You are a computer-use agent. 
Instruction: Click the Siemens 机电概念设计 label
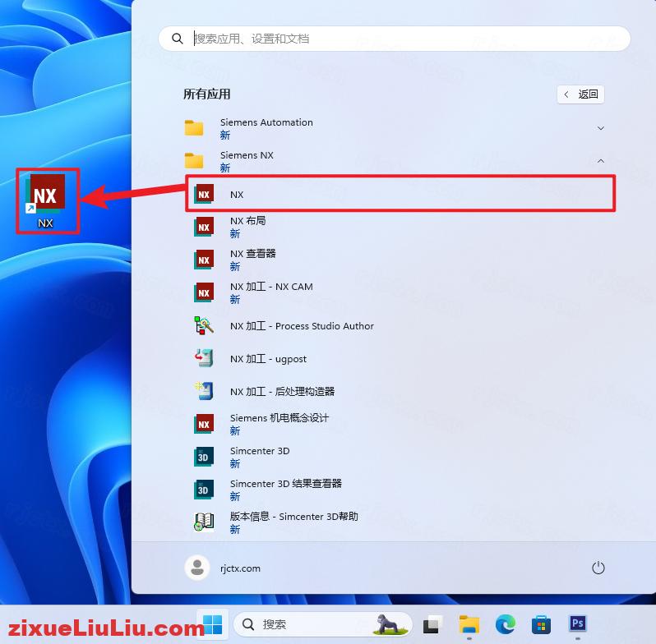click(x=279, y=418)
